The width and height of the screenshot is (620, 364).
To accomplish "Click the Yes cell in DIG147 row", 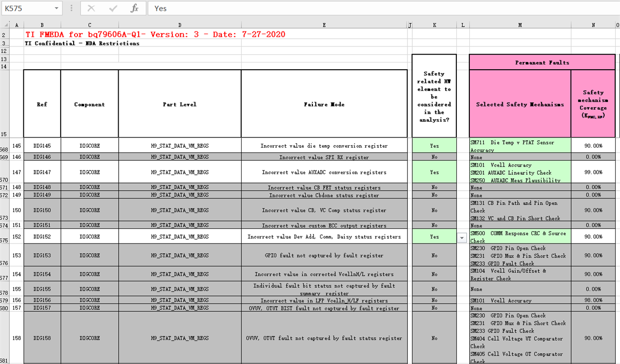I will [x=434, y=172].
